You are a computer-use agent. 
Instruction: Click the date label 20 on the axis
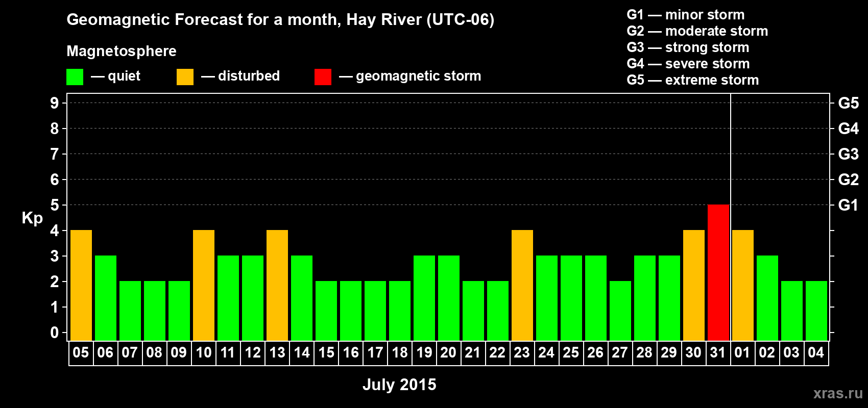click(x=448, y=353)
